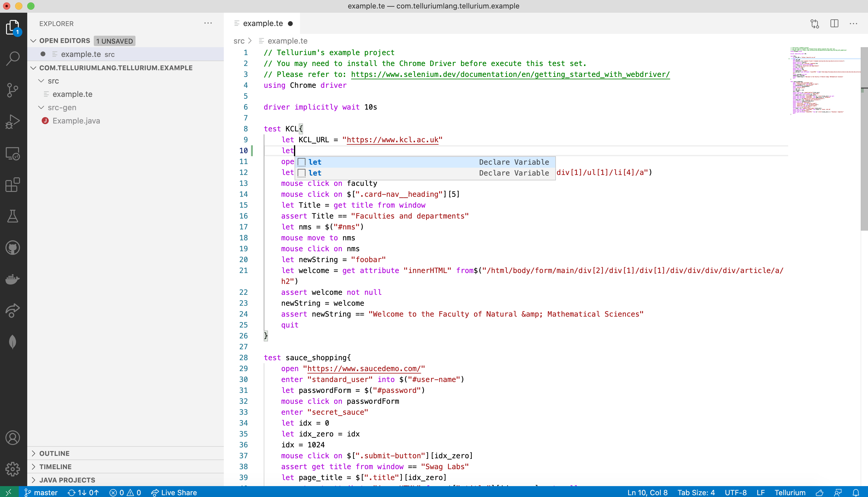Click the Split Editor Right icon

tap(834, 24)
